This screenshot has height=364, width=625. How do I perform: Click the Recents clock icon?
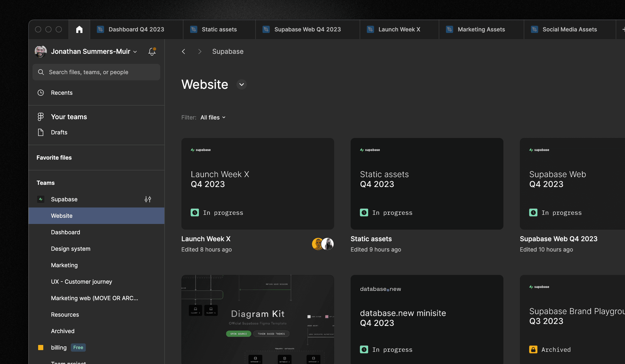tap(41, 93)
